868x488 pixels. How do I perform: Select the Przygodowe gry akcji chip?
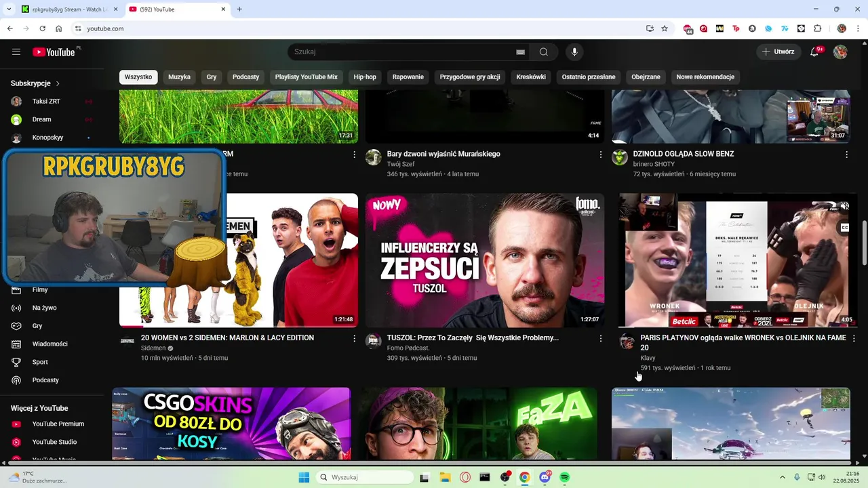pyautogui.click(x=470, y=77)
